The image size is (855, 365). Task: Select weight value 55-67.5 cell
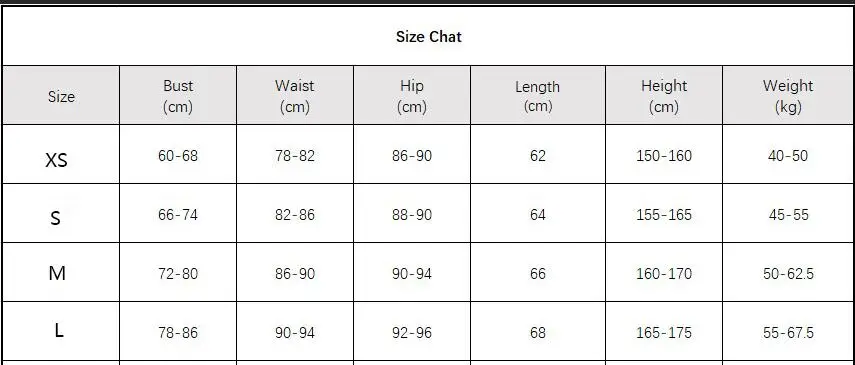pos(788,331)
